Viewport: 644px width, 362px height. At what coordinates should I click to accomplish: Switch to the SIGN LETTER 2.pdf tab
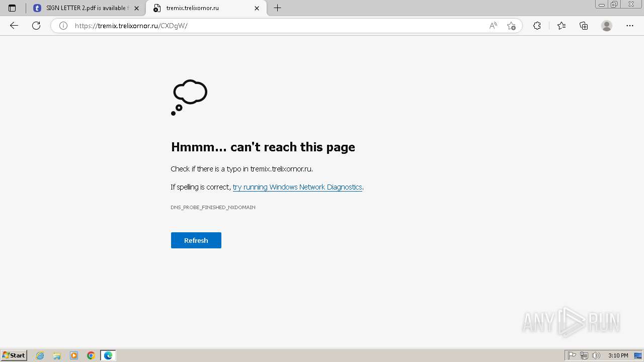coord(86,8)
